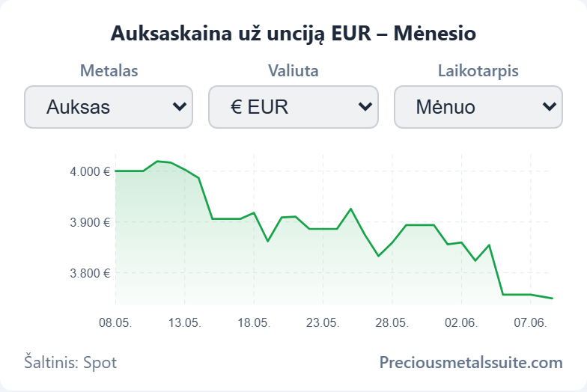Click the 3.800 € price axis label
The image size is (587, 392).
pos(90,274)
